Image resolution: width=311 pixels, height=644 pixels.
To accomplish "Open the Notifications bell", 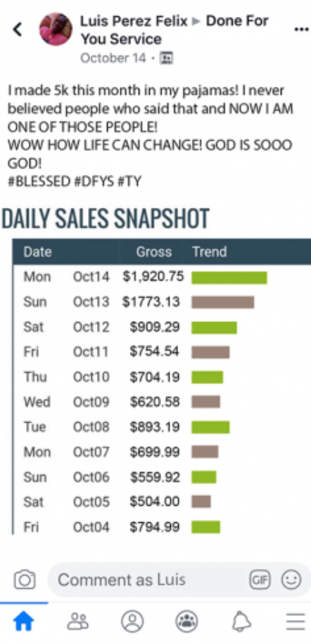I will point(241,621).
